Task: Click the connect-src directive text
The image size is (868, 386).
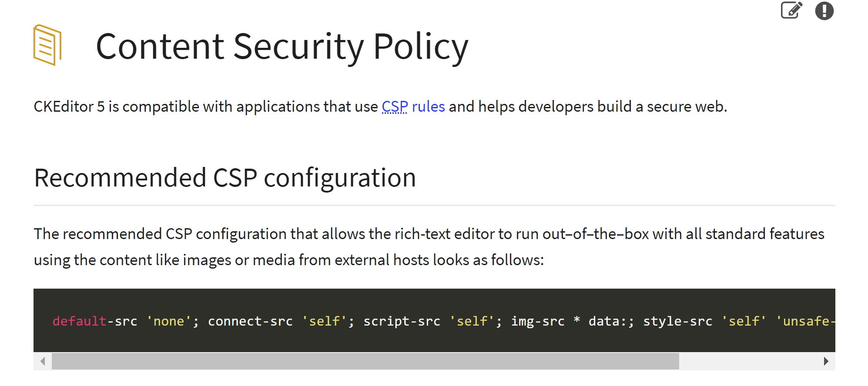Action: click(250, 321)
